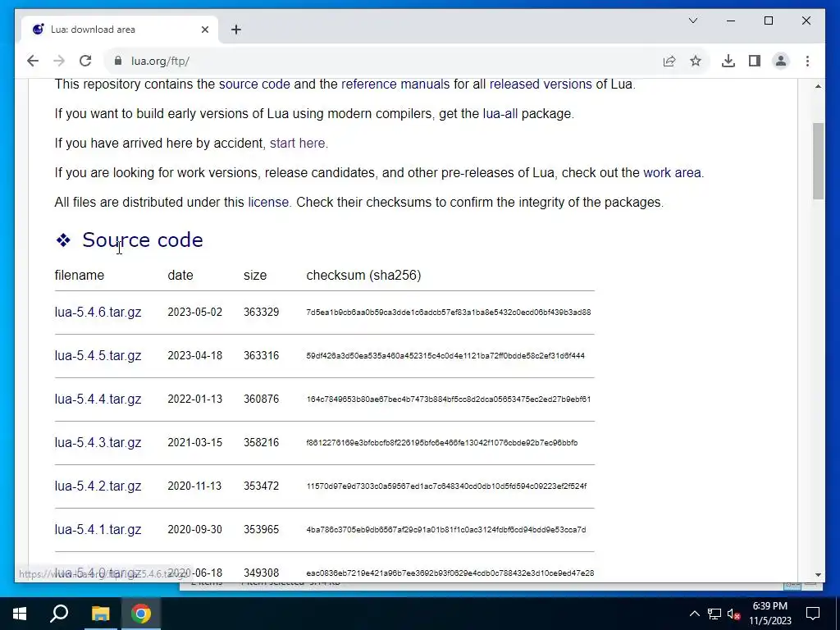Bookmark this page with the star
840x630 pixels.
[696, 61]
